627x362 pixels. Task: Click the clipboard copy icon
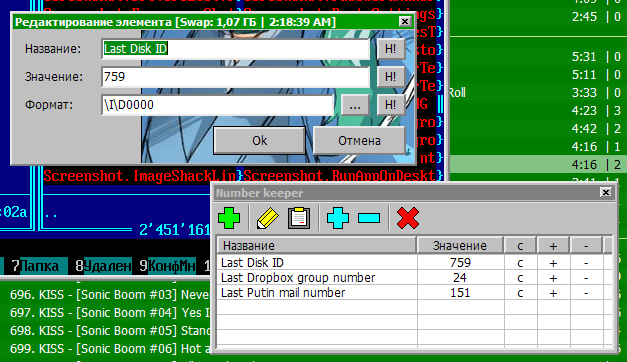click(x=299, y=218)
